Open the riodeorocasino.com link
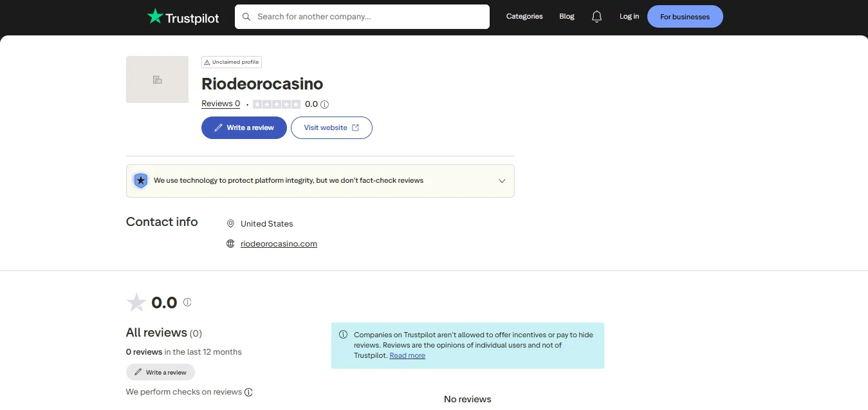The width and height of the screenshot is (868, 410). point(279,244)
